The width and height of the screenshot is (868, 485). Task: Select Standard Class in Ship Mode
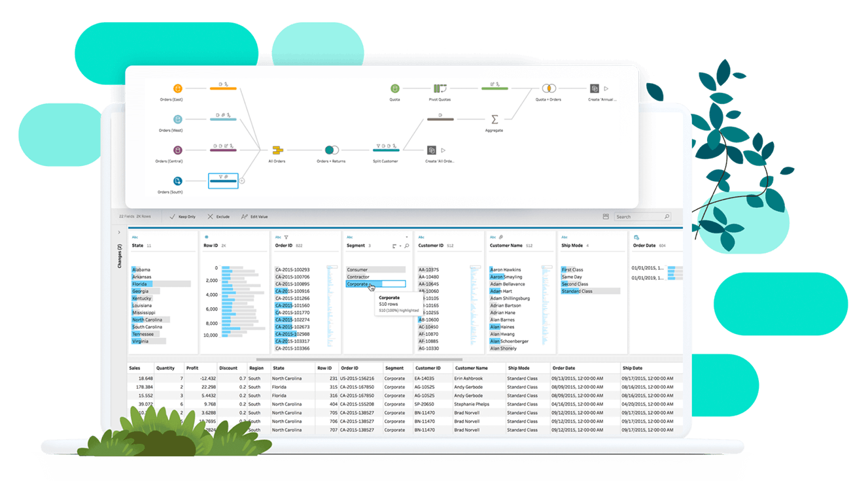click(590, 291)
